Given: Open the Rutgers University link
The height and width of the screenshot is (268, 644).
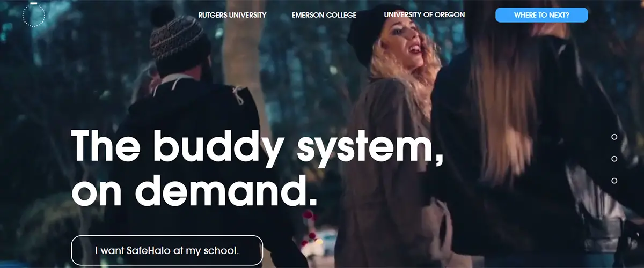Looking at the screenshot, I should pos(232,15).
